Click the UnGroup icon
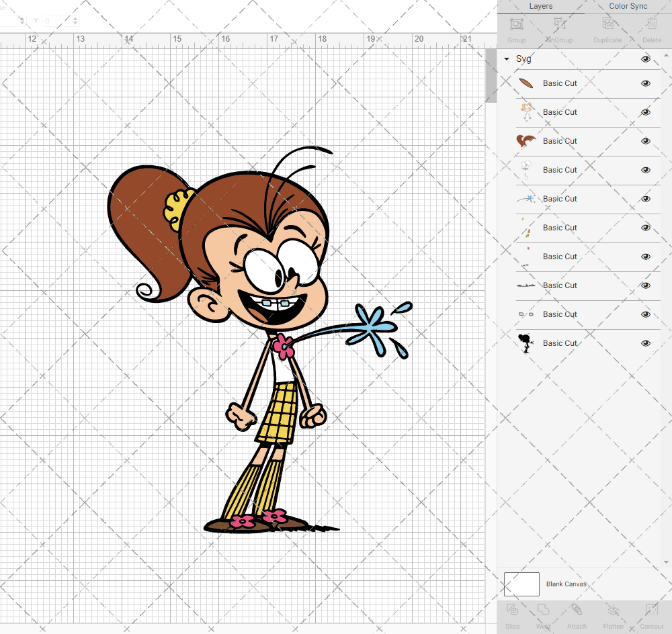 pyautogui.click(x=559, y=24)
